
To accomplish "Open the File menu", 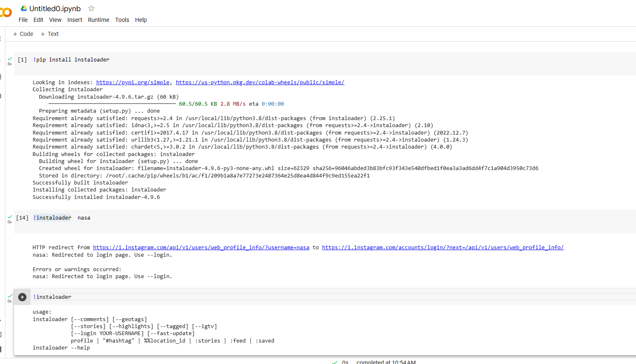I will [x=23, y=19].
